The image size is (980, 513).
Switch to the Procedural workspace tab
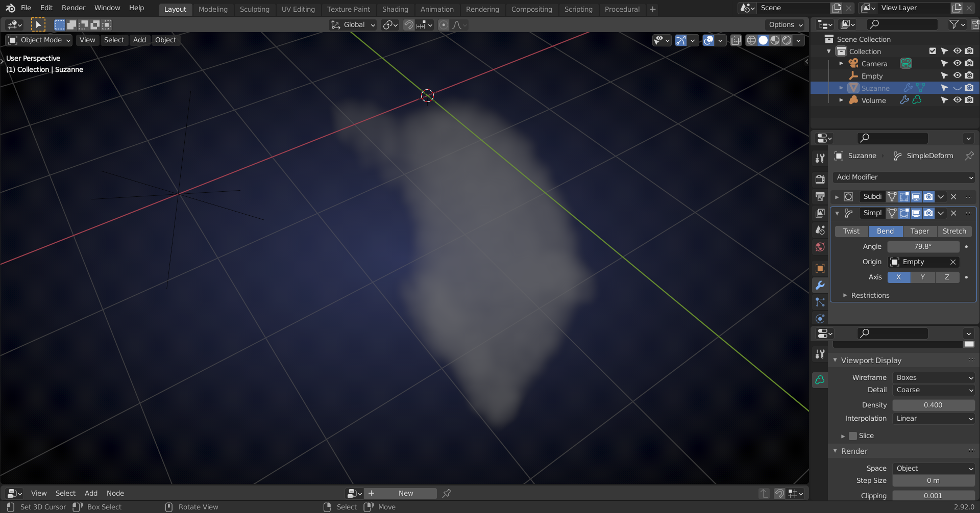click(x=622, y=9)
